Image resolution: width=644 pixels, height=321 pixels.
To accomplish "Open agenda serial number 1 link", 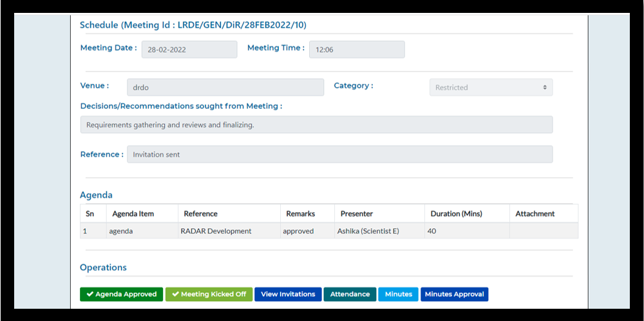I will click(85, 231).
